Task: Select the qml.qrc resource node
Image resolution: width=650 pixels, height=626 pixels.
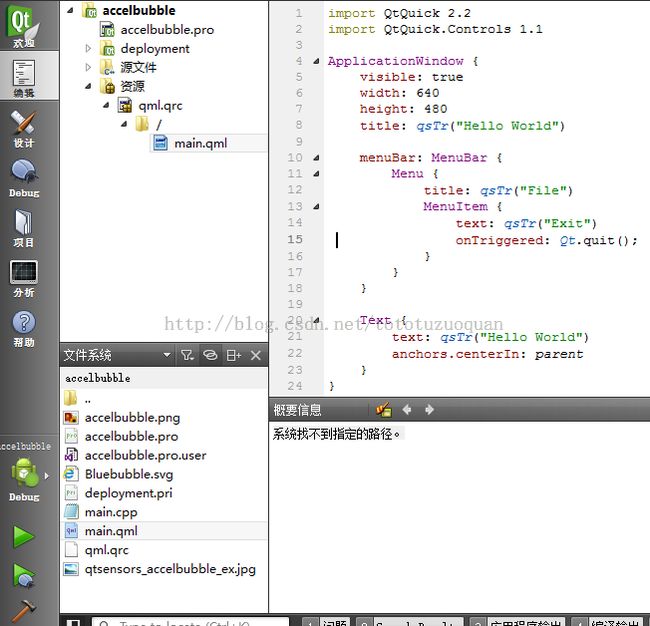Action: pyautogui.click(x=160, y=106)
